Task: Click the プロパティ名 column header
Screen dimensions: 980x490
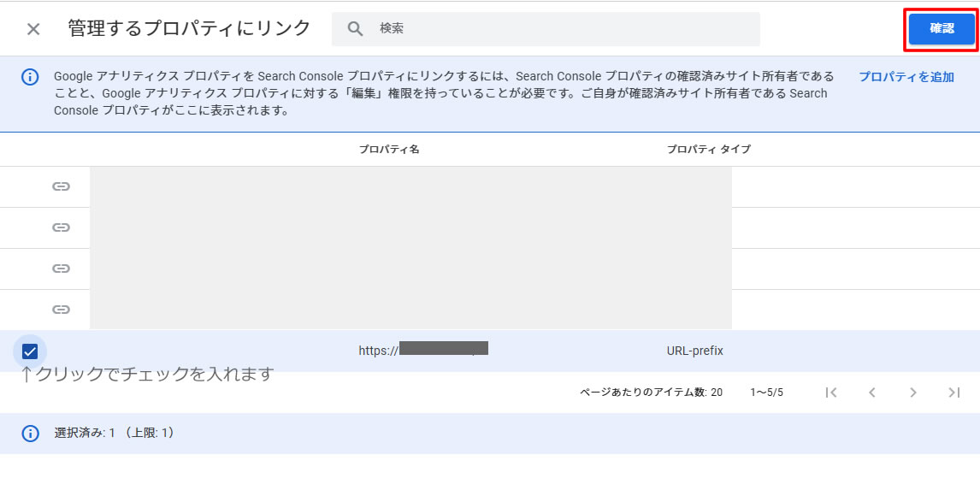Action: click(x=389, y=150)
